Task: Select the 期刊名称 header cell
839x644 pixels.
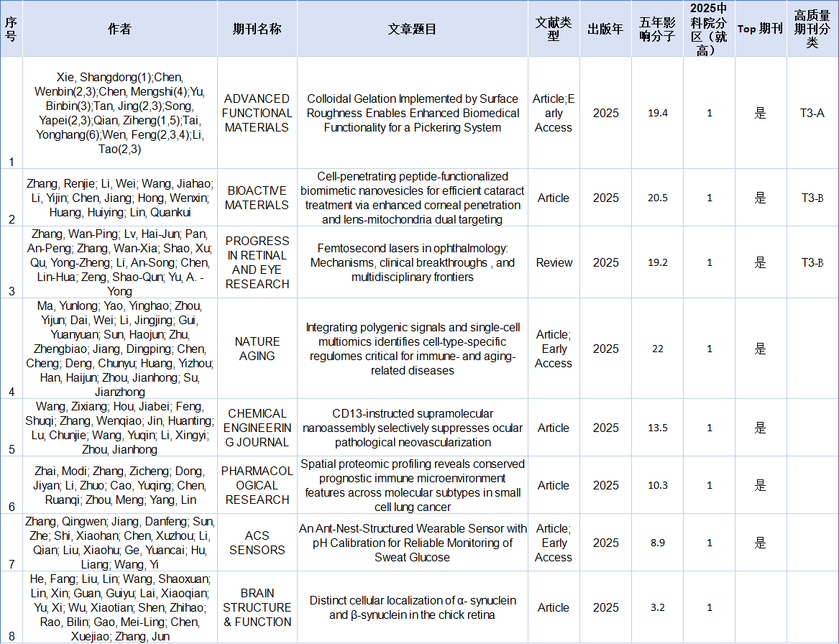Action: click(257, 29)
